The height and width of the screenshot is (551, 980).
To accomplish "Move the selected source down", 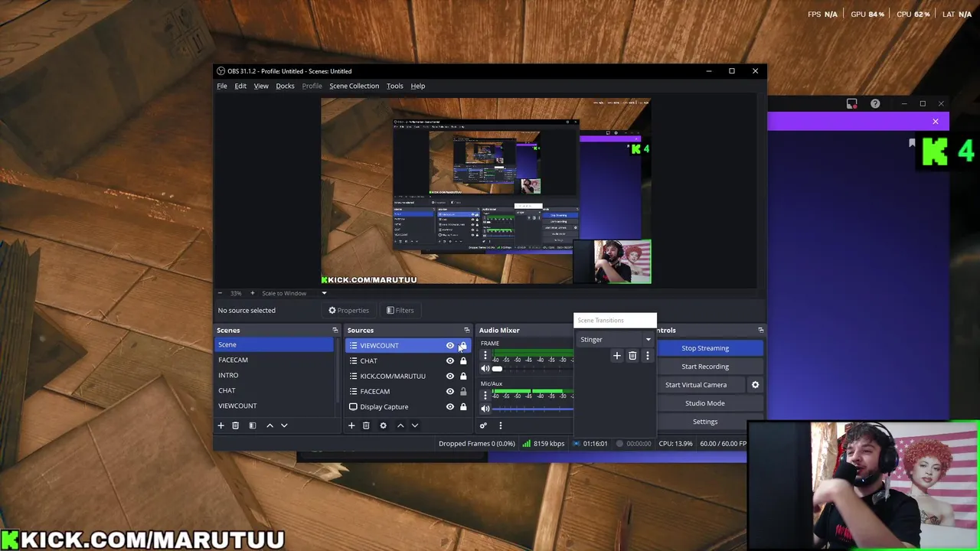I will 414,425.
